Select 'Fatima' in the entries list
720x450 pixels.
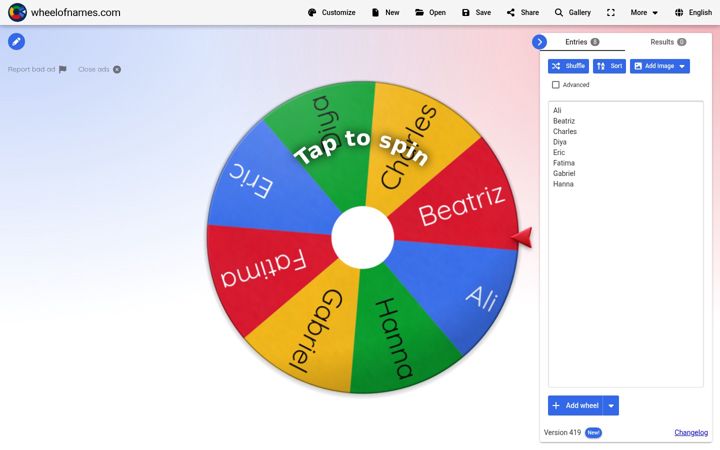[x=564, y=163]
